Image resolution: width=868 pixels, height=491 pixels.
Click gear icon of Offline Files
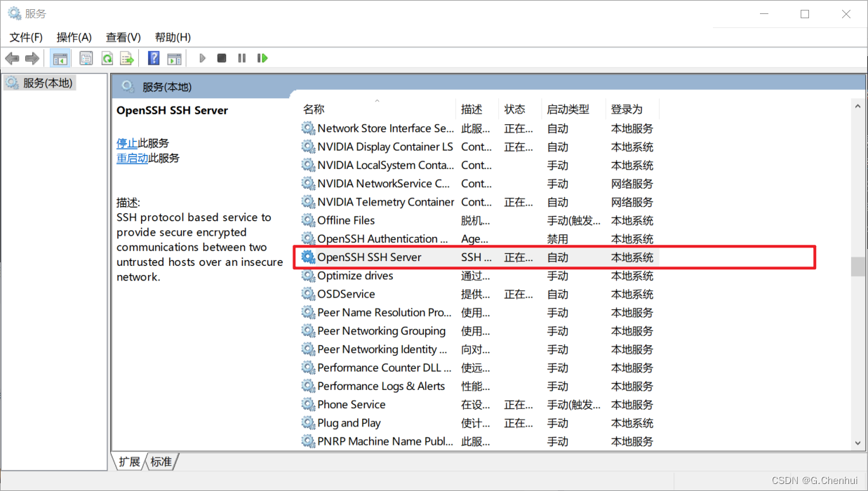(308, 220)
